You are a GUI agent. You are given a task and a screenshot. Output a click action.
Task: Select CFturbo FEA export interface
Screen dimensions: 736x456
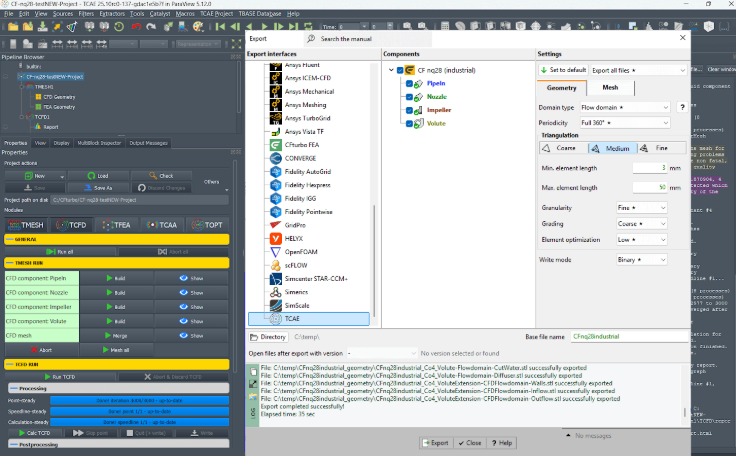click(302, 145)
